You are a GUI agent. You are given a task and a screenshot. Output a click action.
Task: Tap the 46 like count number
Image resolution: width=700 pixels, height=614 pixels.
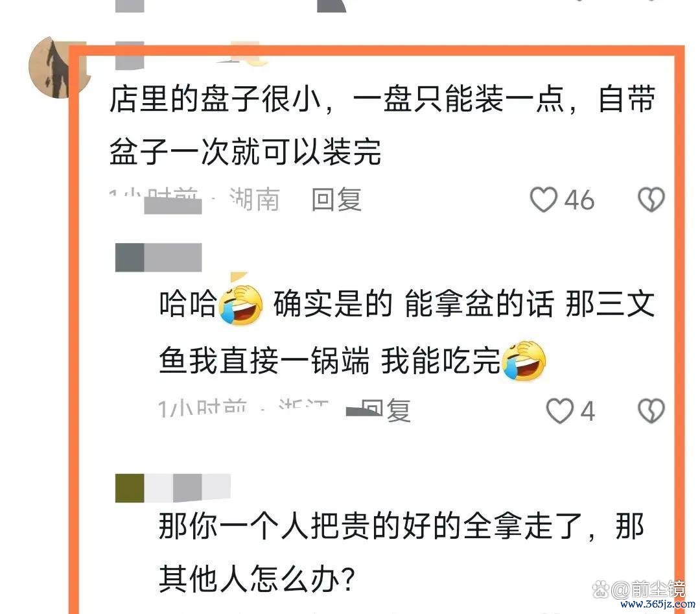pyautogui.click(x=579, y=200)
